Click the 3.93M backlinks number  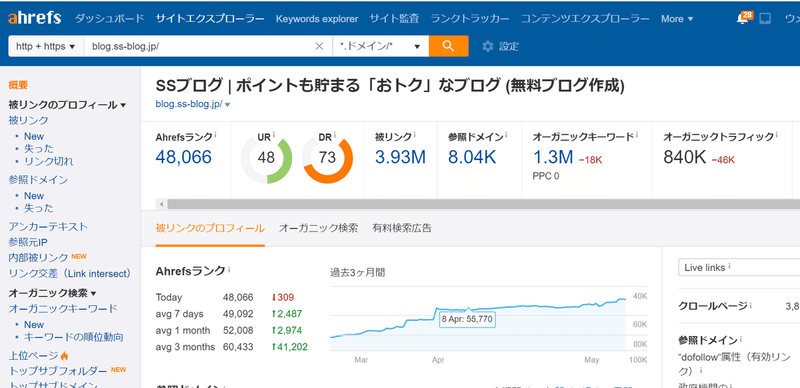point(400,157)
